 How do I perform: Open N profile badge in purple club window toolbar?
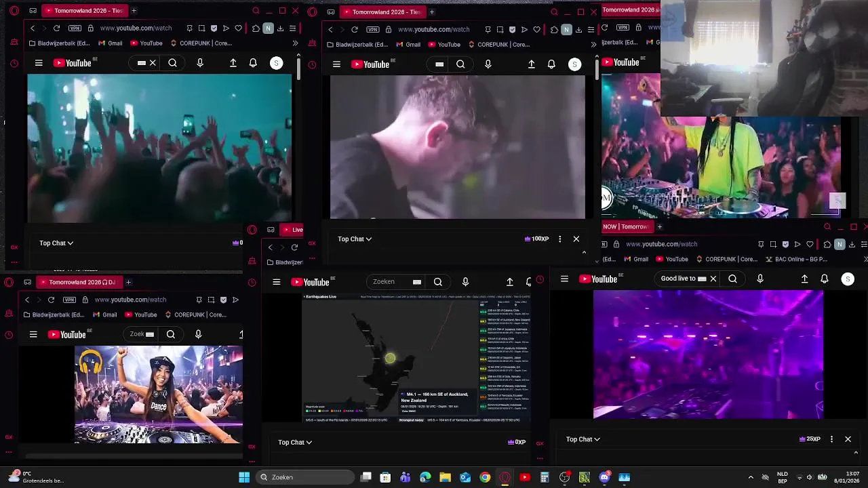tap(840, 244)
